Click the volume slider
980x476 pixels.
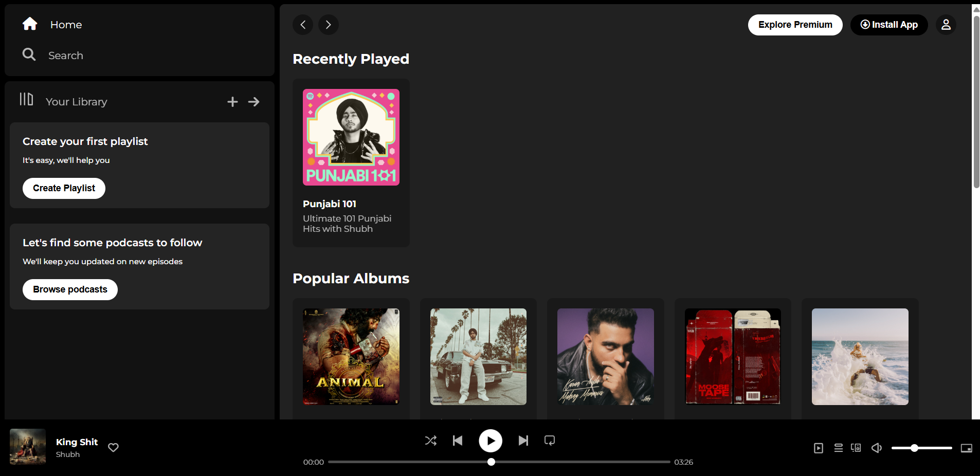coord(921,448)
